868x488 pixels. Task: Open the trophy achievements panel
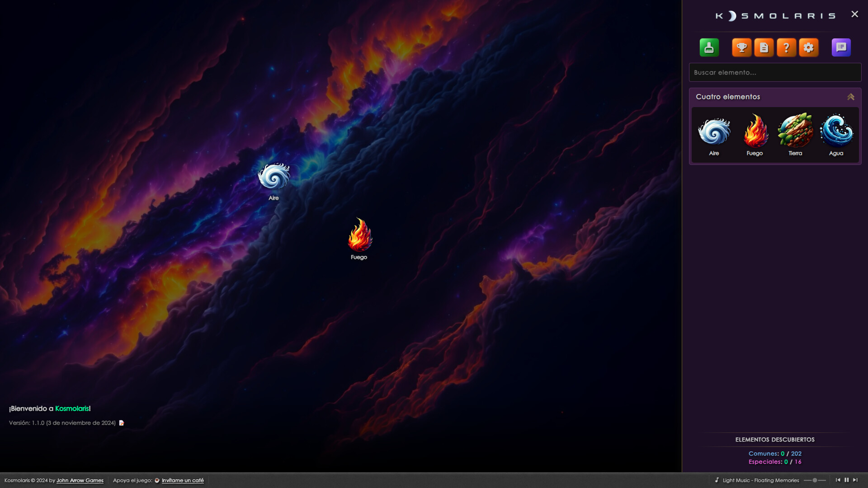741,47
